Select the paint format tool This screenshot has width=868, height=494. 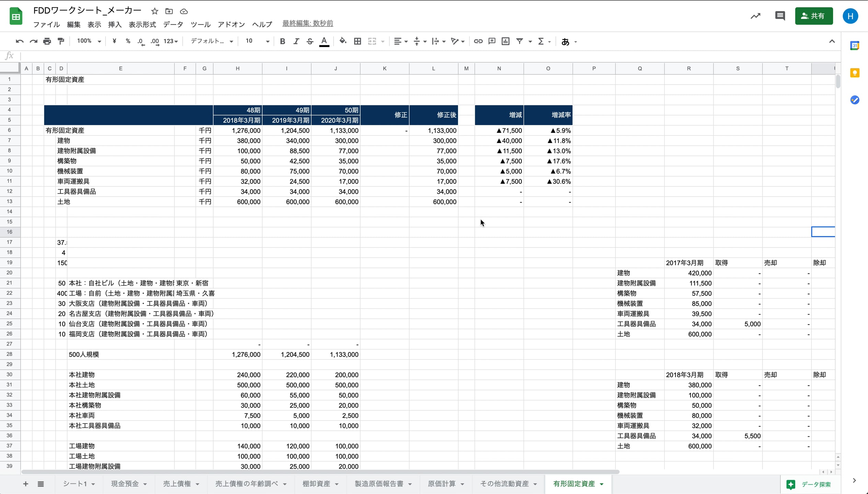pos(61,42)
